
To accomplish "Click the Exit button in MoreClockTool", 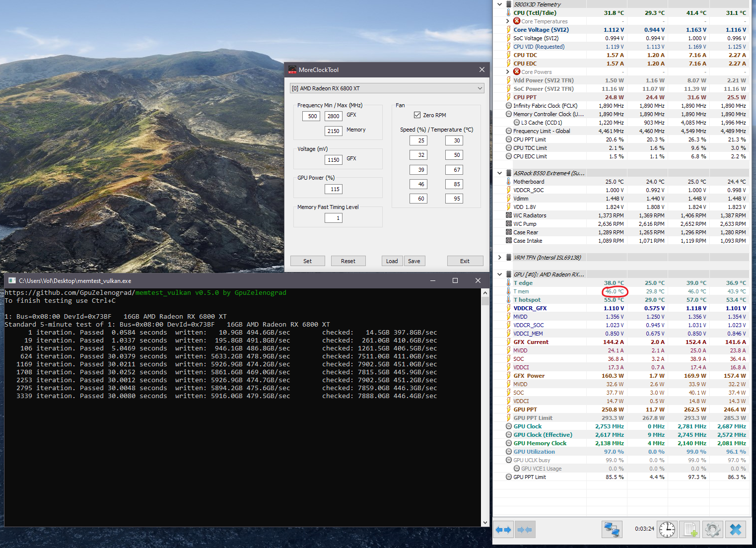I will tap(465, 261).
